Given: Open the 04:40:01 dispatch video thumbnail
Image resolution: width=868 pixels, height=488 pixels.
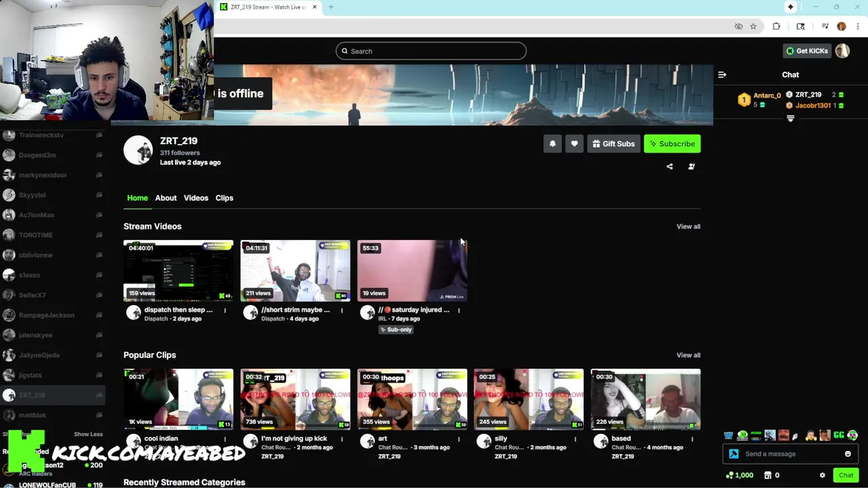Looking at the screenshot, I should [x=178, y=270].
